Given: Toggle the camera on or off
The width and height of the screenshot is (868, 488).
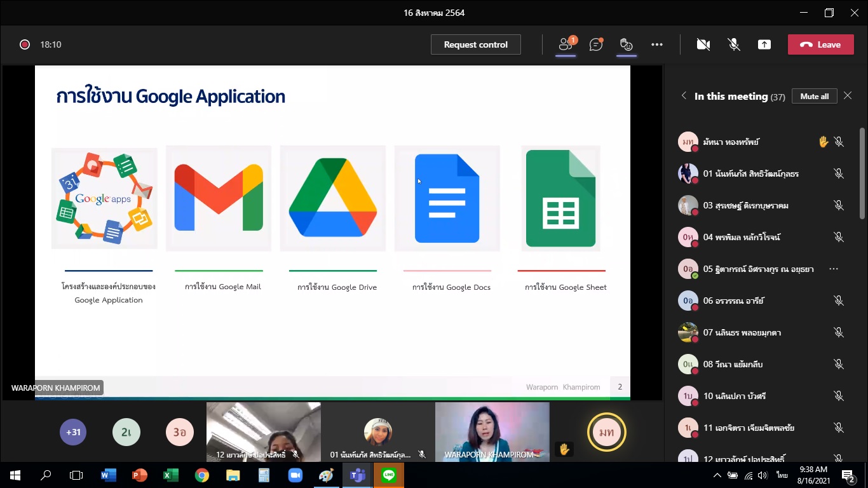Looking at the screenshot, I should tap(703, 44).
